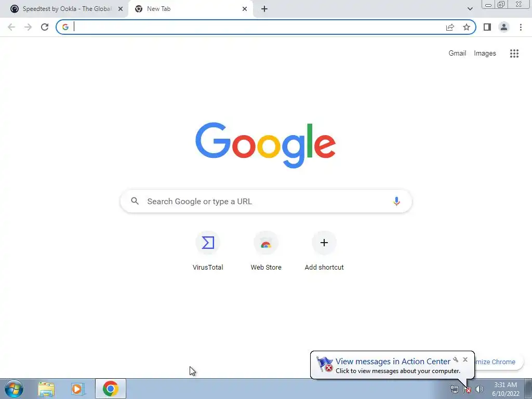Click the browser forward arrow
The width and height of the screenshot is (532, 399).
[x=28, y=27]
